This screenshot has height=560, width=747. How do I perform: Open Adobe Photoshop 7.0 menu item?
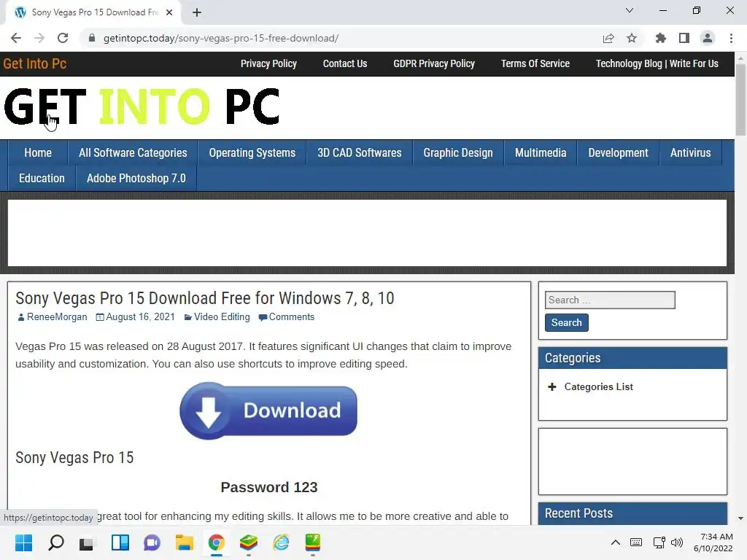[136, 179]
